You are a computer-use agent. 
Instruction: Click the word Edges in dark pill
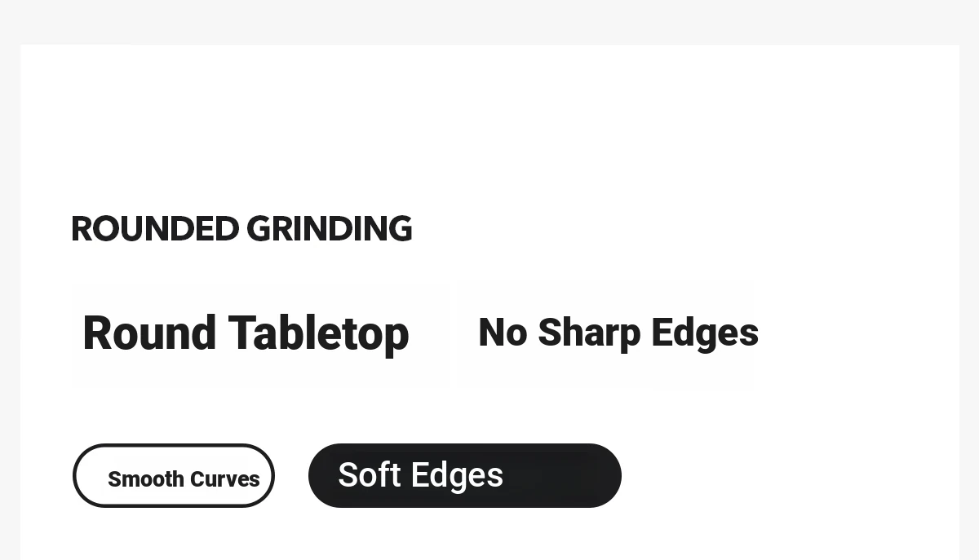pyautogui.click(x=457, y=476)
